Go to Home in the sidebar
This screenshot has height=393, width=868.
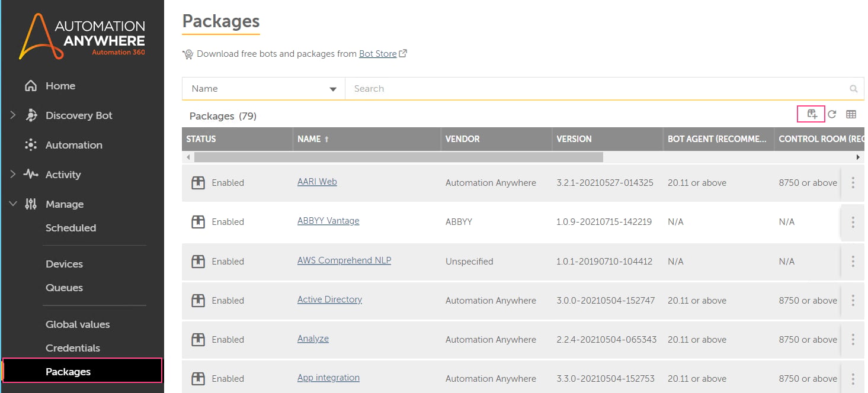(x=60, y=86)
